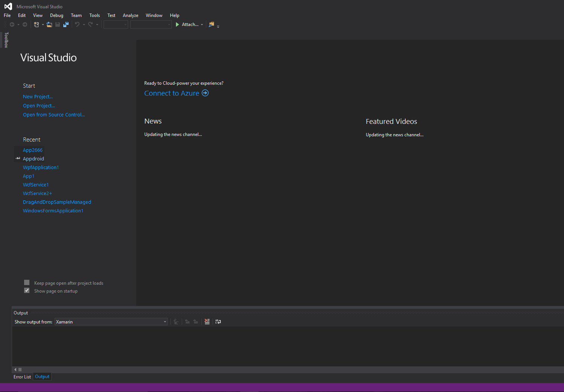
Task: Expand the New Project toolbar dropdown arrow
Action: point(43,24)
